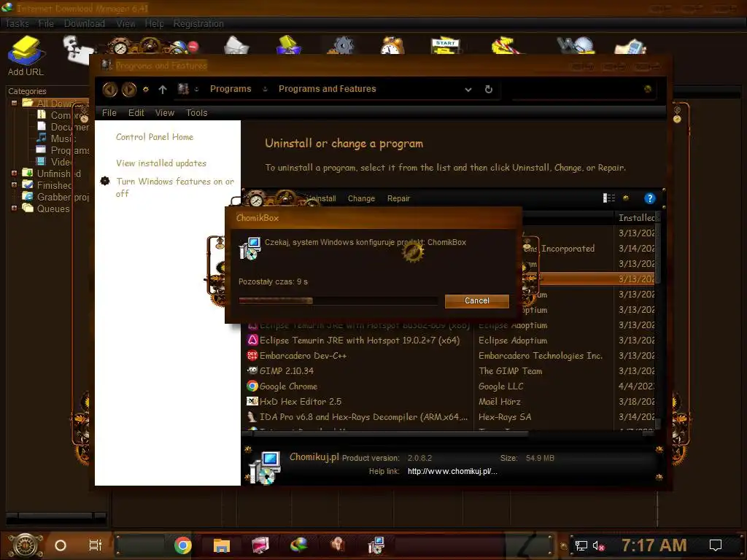
Task: Open the Recent locations dropdown arrow
Action: tap(146, 89)
